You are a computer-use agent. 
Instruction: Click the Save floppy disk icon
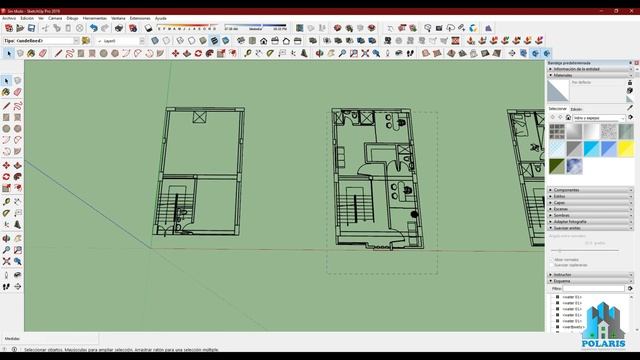point(31,28)
